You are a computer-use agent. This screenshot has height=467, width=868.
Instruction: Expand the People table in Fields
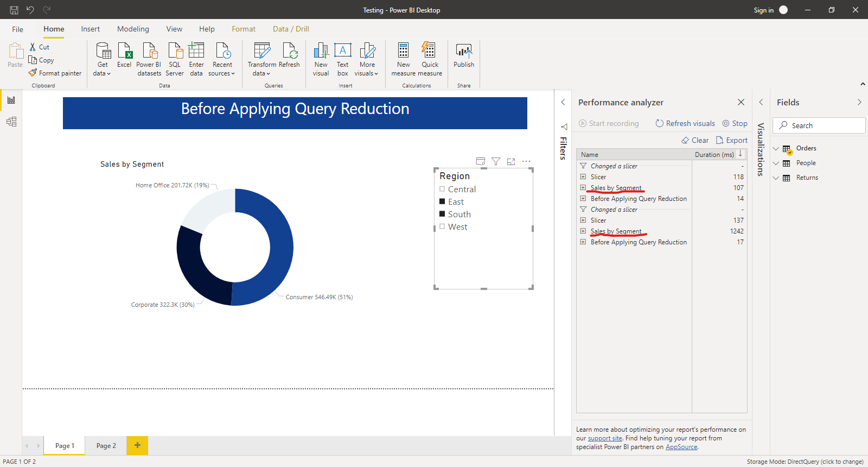776,163
